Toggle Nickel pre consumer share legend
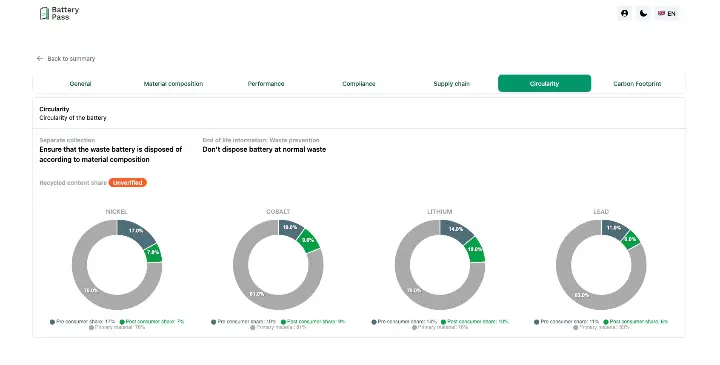Image resolution: width=720 pixels, height=365 pixels. (82, 322)
